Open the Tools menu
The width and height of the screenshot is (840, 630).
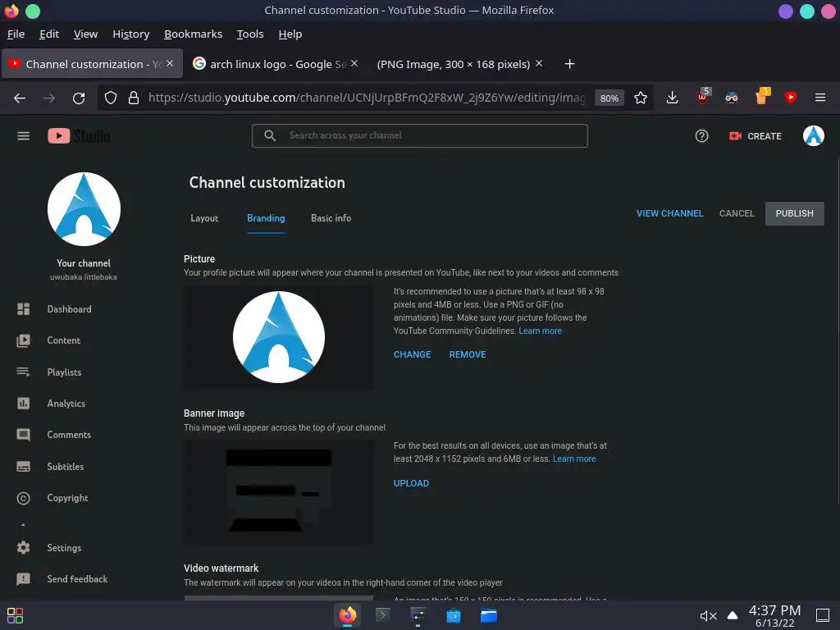tap(250, 34)
